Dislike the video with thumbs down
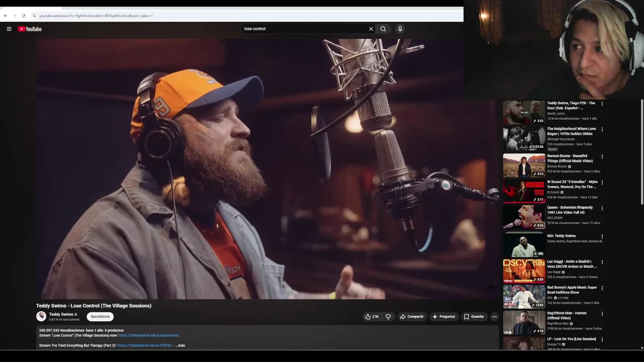644x362 pixels. pos(388,317)
